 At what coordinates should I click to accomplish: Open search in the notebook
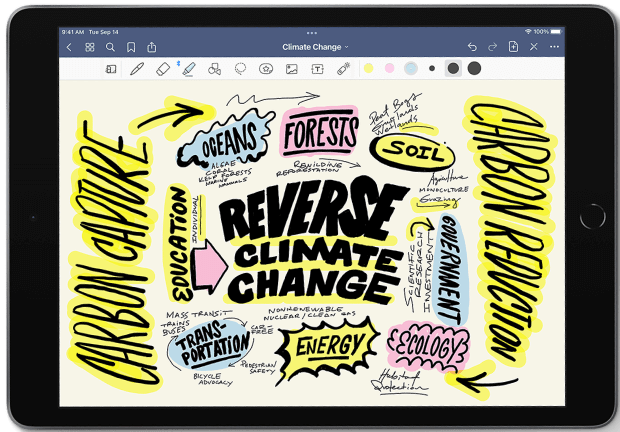point(110,47)
